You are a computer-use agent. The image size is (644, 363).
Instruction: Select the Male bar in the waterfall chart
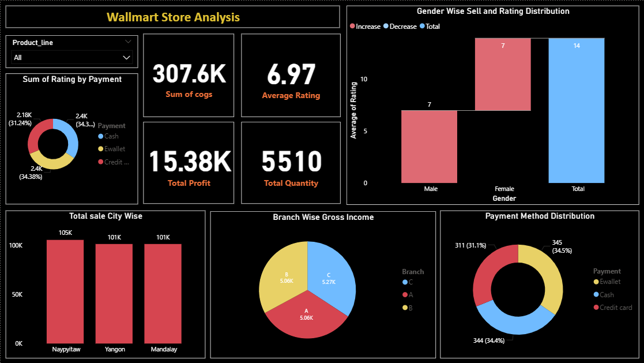click(x=430, y=147)
